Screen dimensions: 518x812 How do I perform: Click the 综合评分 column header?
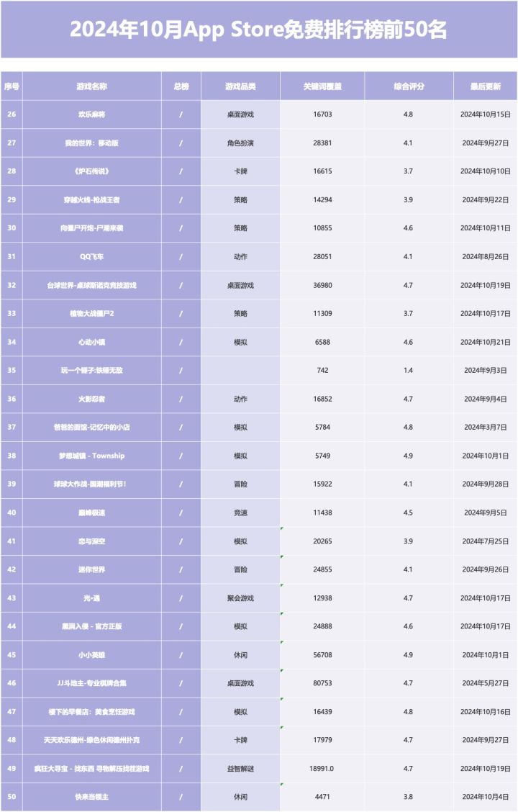[x=409, y=86]
